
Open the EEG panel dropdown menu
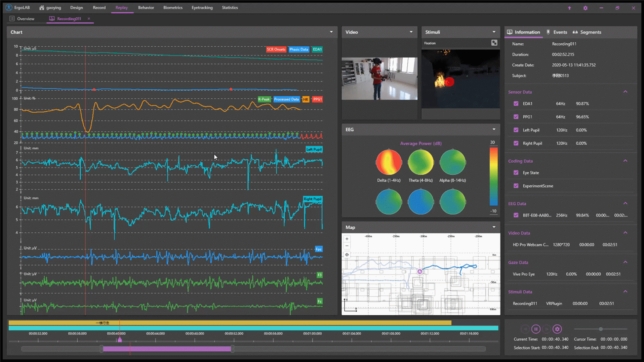[494, 129]
